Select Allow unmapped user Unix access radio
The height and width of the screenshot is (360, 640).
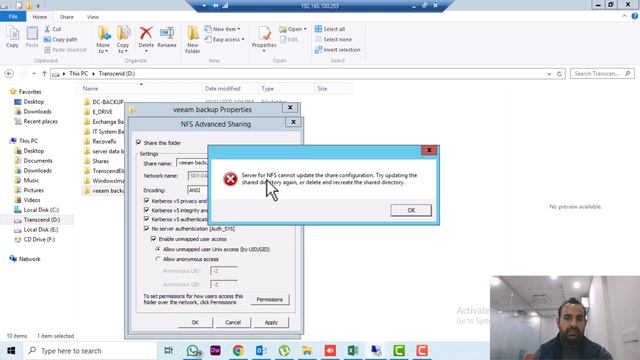[x=158, y=249]
